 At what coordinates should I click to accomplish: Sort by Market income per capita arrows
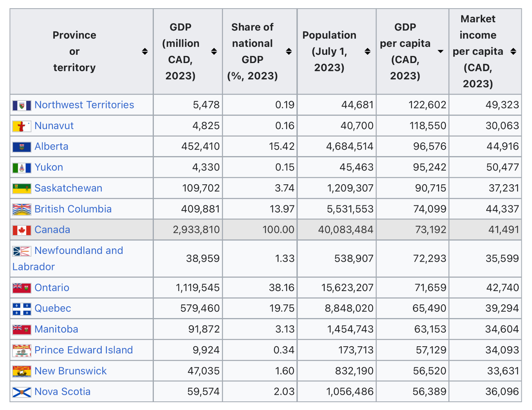(x=513, y=51)
